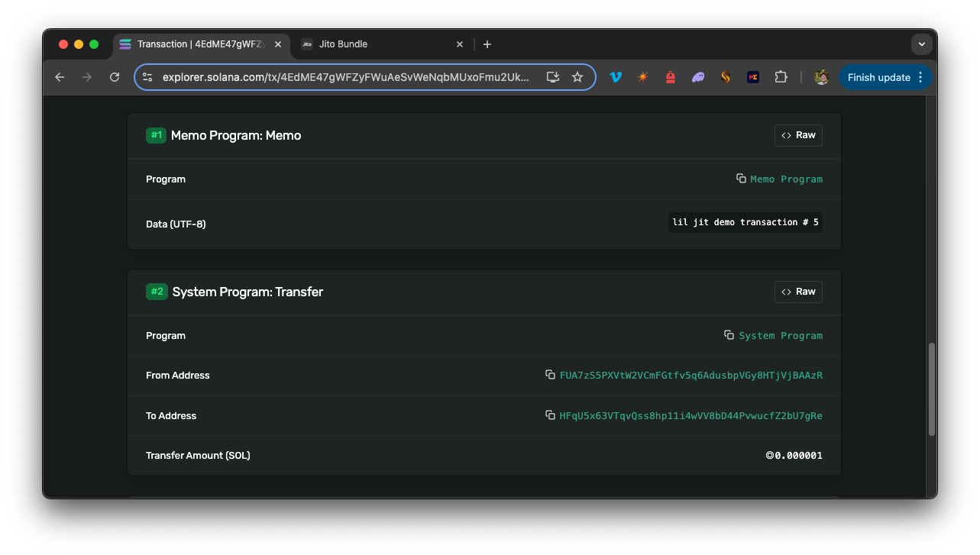Viewport: 980px width, 555px height.
Task: Open the Magic Eden extension icon
Action: (753, 77)
